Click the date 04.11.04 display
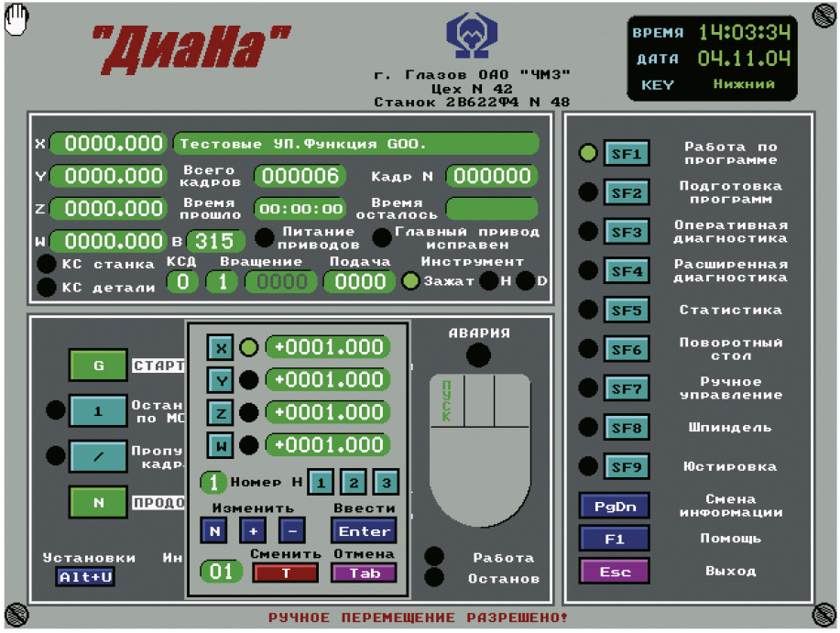This screenshot has width=840, height=633. point(745,59)
